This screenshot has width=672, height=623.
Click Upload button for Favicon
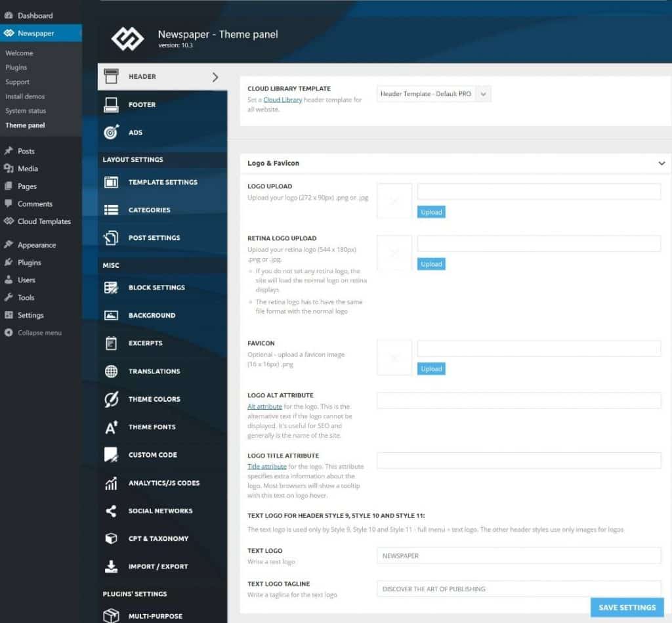click(431, 369)
